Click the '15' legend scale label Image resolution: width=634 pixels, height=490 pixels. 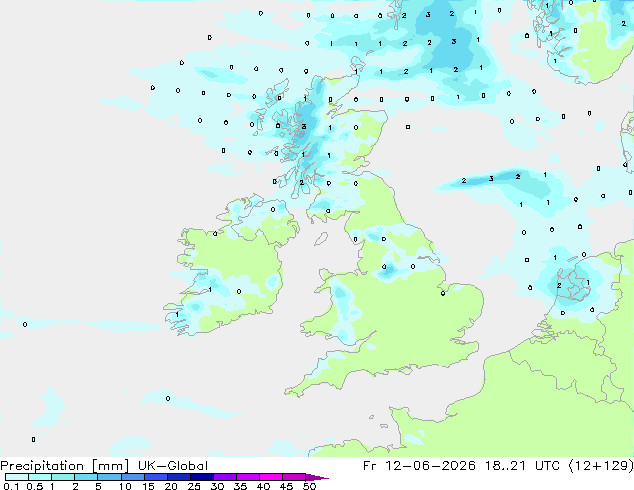148,486
